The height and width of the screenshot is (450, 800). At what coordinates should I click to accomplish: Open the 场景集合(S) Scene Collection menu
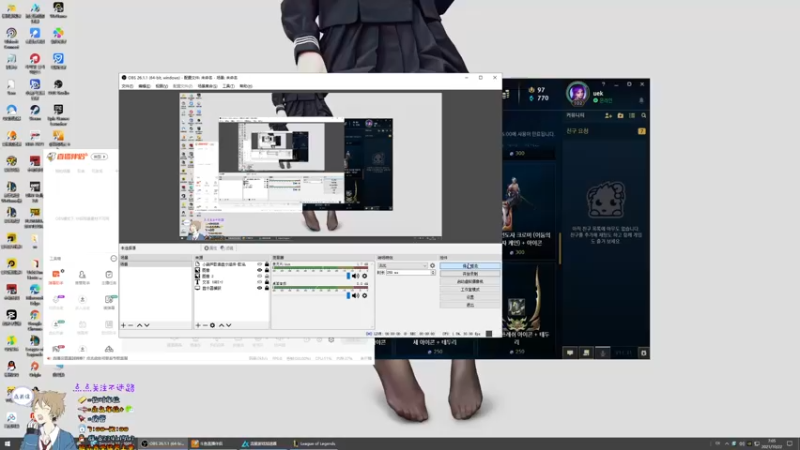[x=207, y=86]
